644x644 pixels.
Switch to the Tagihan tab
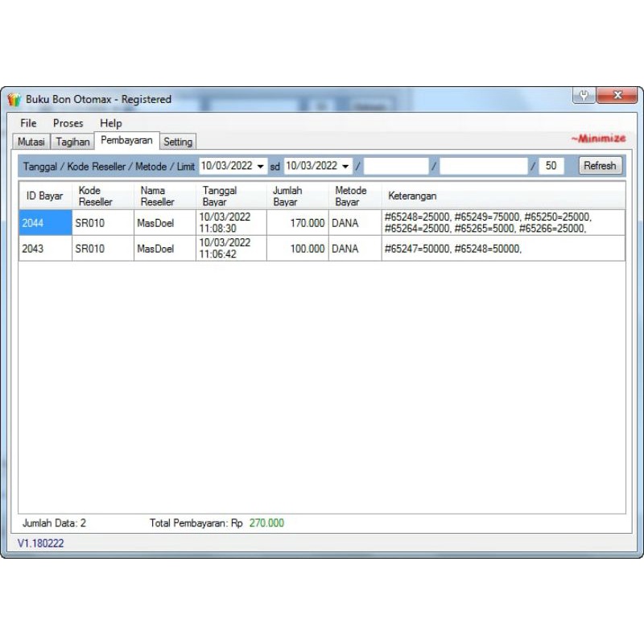tap(72, 142)
